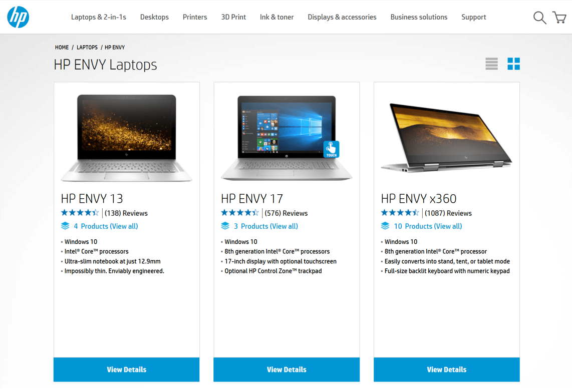Open 10 Products (View all) link
Image resolution: width=572 pixels, height=392 pixels.
point(428,226)
